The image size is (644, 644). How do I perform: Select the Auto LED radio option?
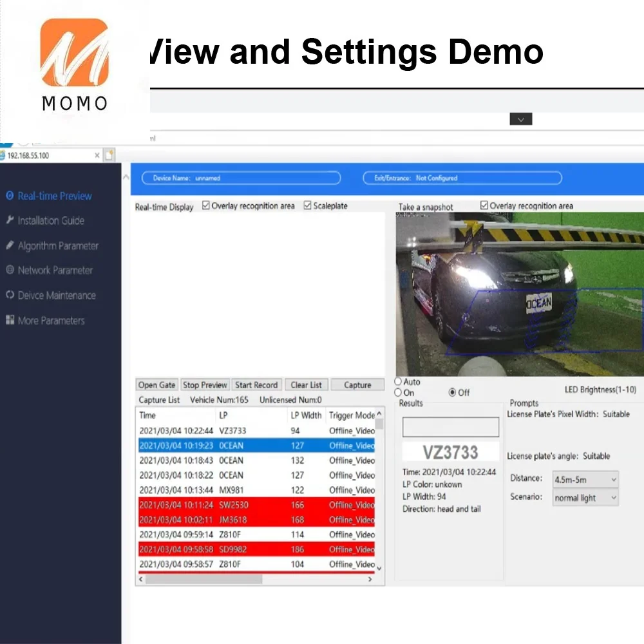tap(397, 381)
